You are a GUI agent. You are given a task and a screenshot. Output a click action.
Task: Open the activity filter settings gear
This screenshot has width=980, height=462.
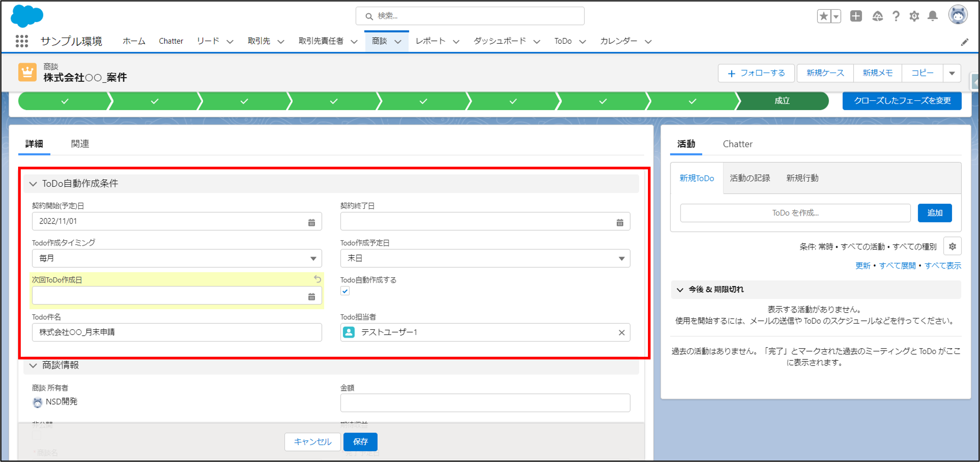[952, 247]
